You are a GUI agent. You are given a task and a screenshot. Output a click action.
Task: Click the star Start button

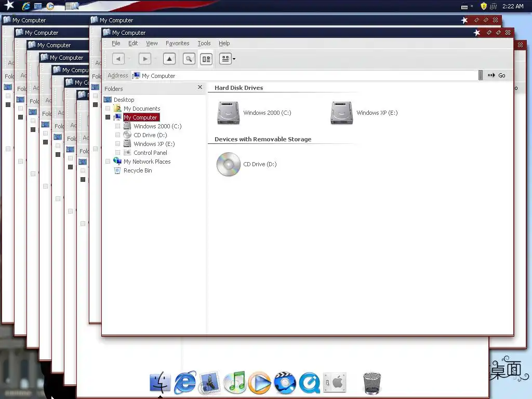click(x=8, y=5)
